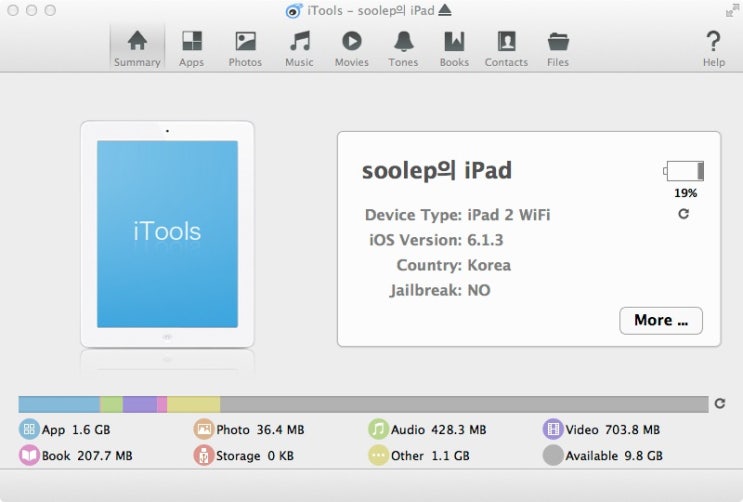Open the Music library section
Screen dimensions: 743x502
(x=299, y=48)
